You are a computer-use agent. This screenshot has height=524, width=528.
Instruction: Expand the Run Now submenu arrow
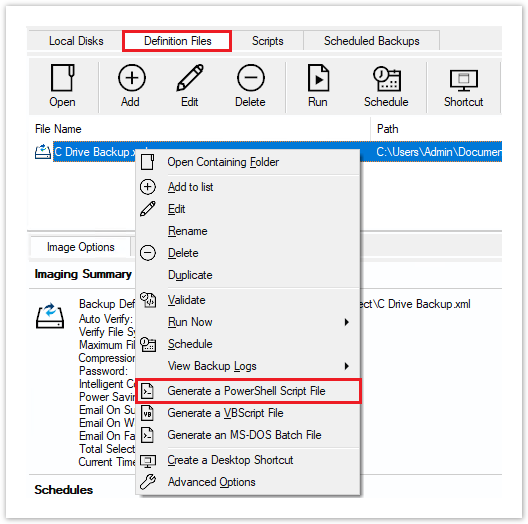click(346, 322)
